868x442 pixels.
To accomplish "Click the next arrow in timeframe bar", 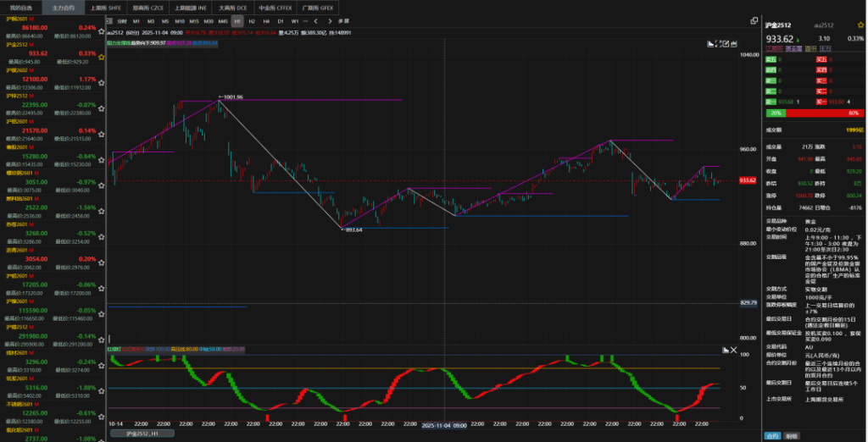I will (329, 20).
